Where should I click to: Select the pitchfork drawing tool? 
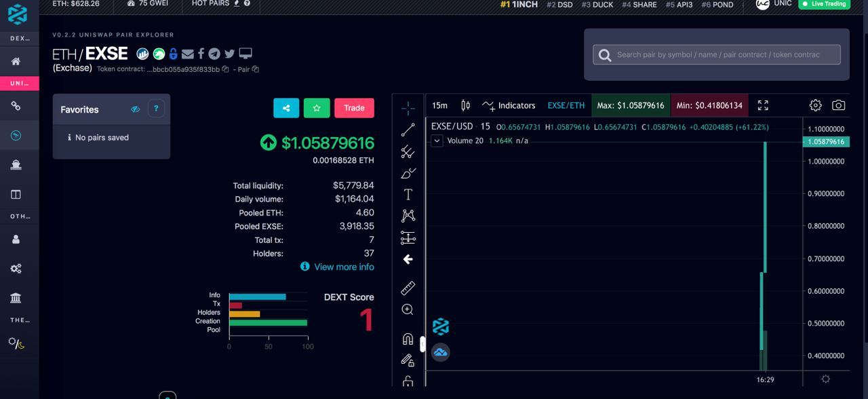tap(408, 151)
